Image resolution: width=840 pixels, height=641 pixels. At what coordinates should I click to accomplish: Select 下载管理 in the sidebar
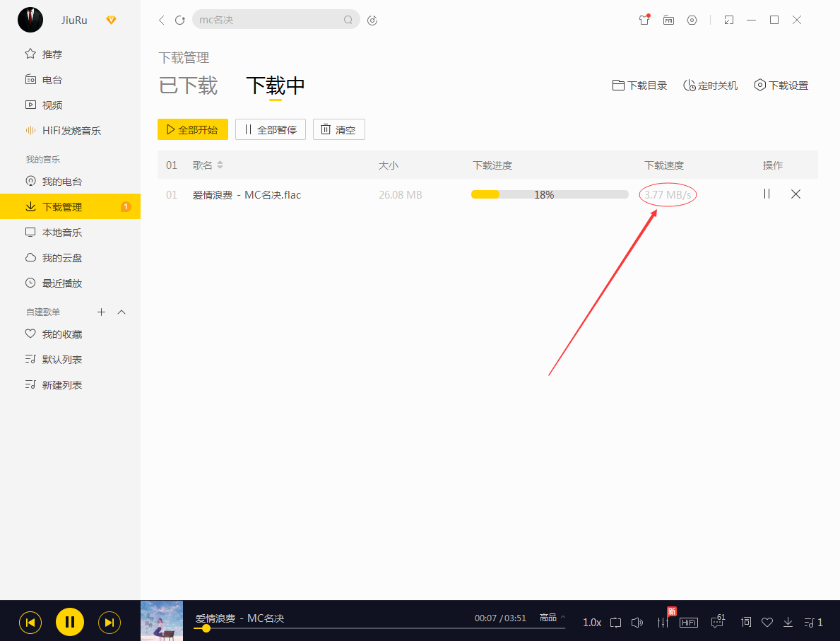70,207
